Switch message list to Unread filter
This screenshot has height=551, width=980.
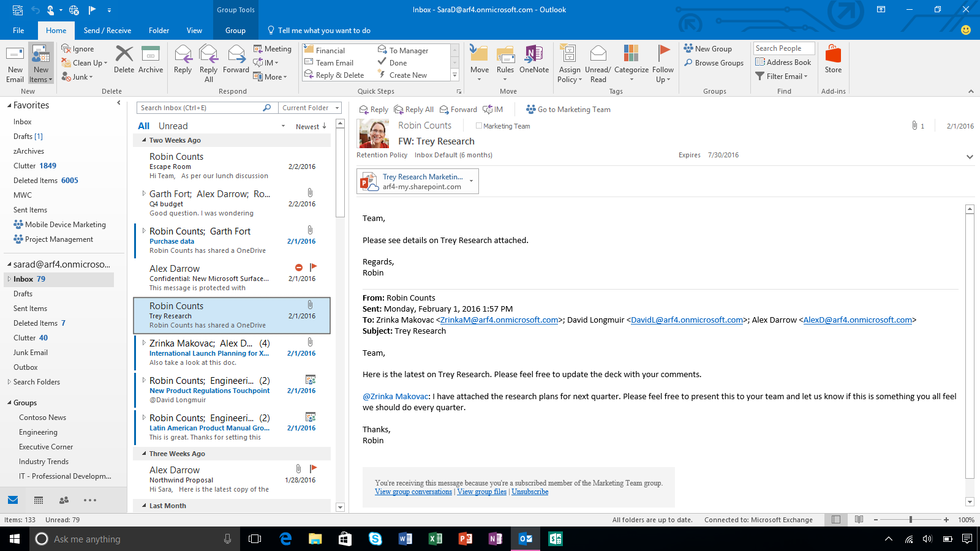click(x=173, y=126)
